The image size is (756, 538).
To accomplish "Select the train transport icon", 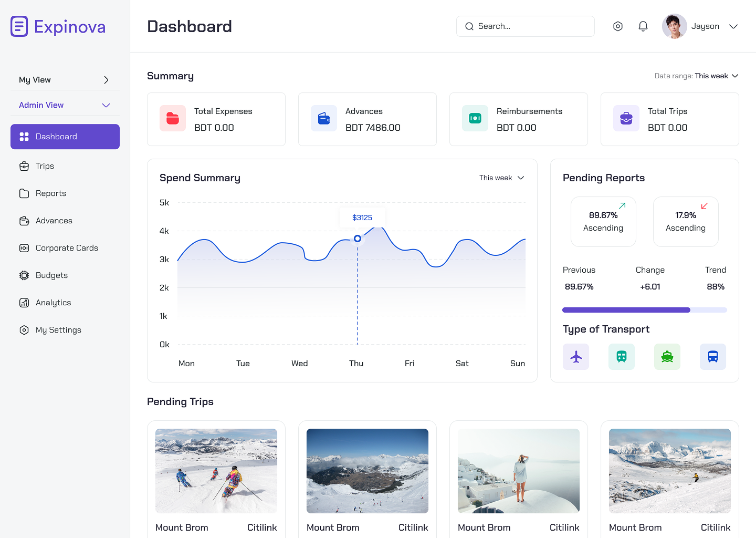I will [622, 356].
